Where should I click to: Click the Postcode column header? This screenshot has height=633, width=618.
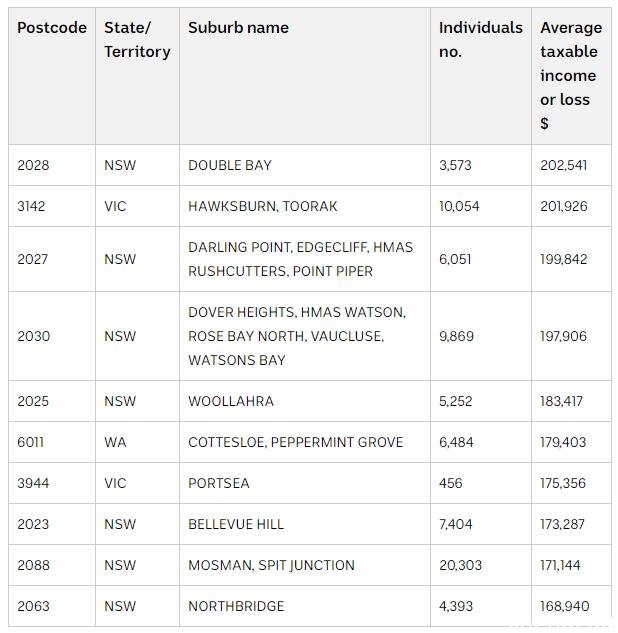[x=52, y=76]
